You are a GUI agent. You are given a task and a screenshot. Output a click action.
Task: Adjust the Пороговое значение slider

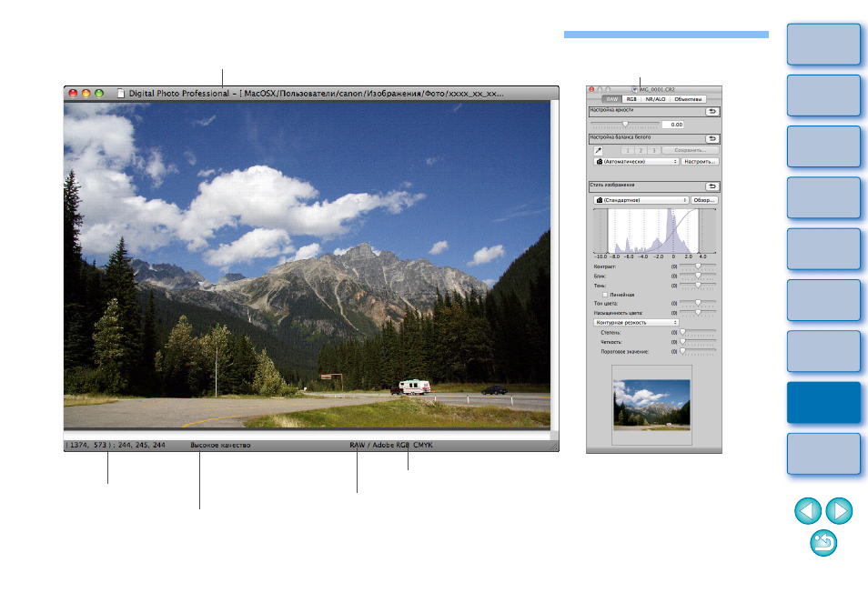click(698, 351)
